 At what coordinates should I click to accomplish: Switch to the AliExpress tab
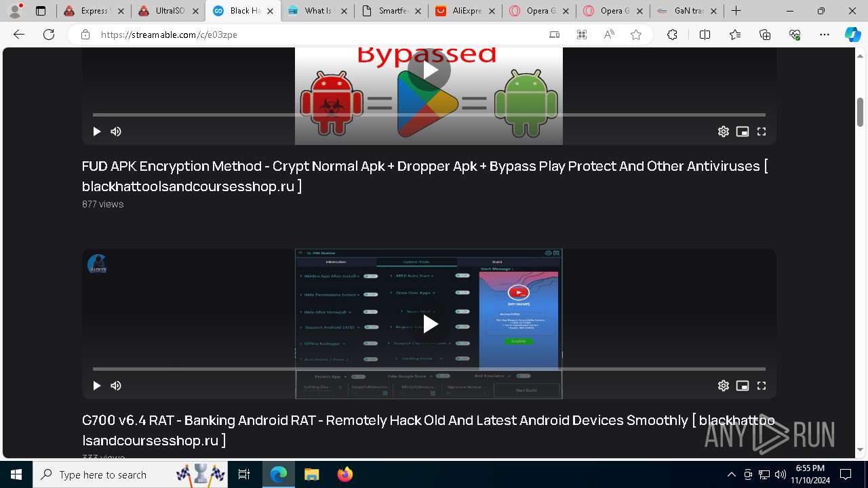coord(466,11)
